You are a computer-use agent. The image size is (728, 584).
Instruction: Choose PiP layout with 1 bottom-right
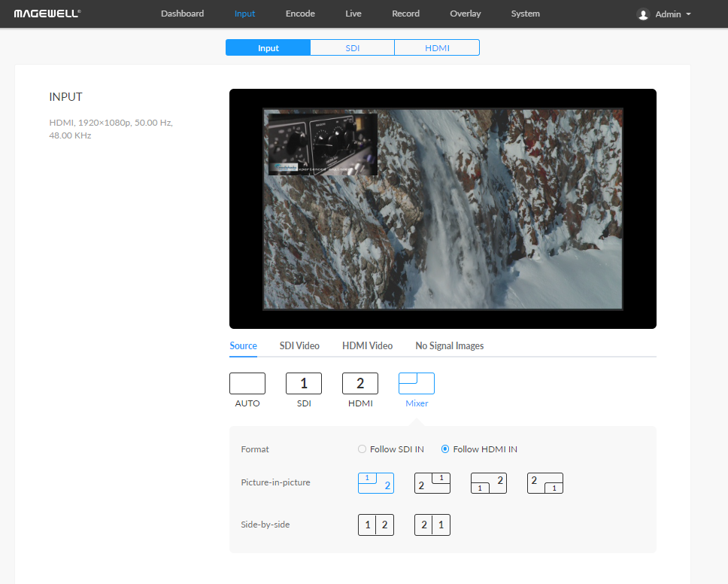[x=545, y=483]
